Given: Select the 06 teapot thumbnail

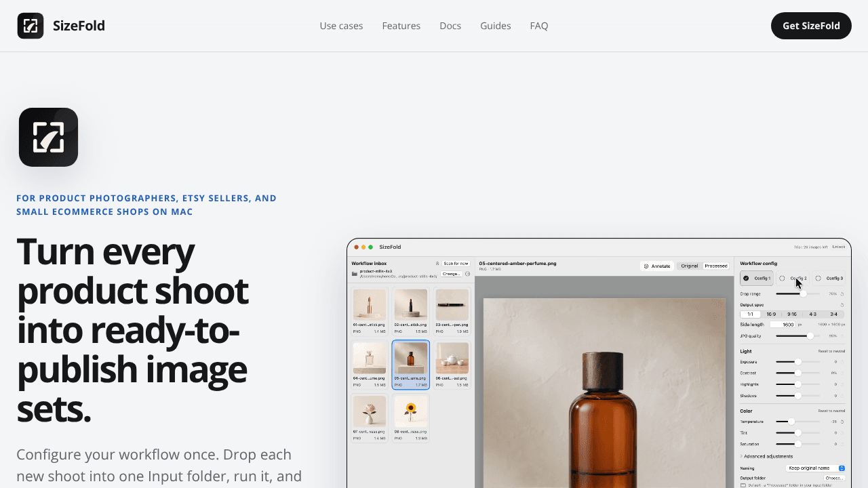Looking at the screenshot, I should (452, 365).
